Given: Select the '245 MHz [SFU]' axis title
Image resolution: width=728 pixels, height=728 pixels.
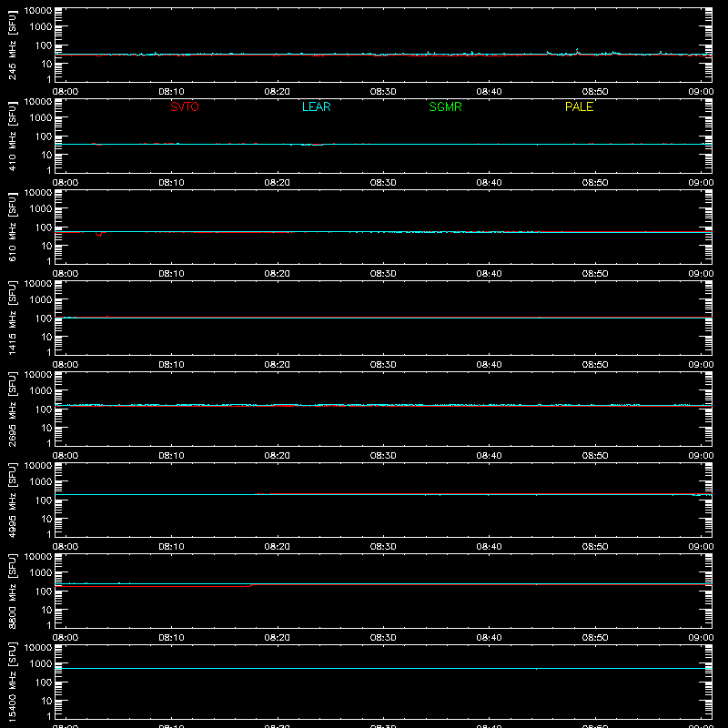Looking at the screenshot, I should tap(12, 45).
